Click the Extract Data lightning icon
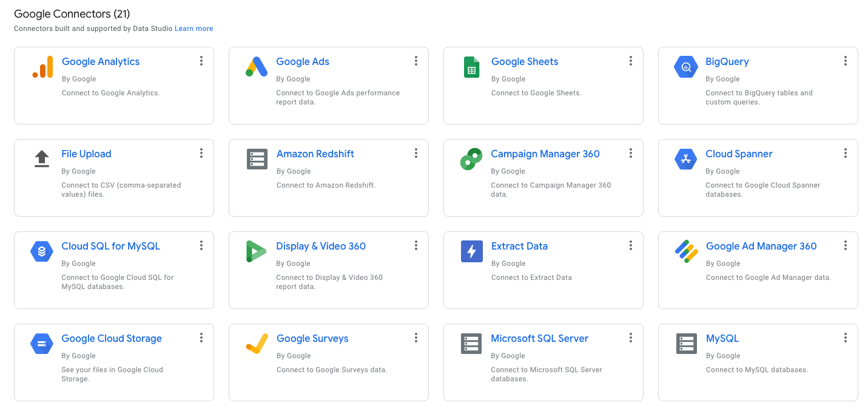868x408 pixels. click(471, 251)
